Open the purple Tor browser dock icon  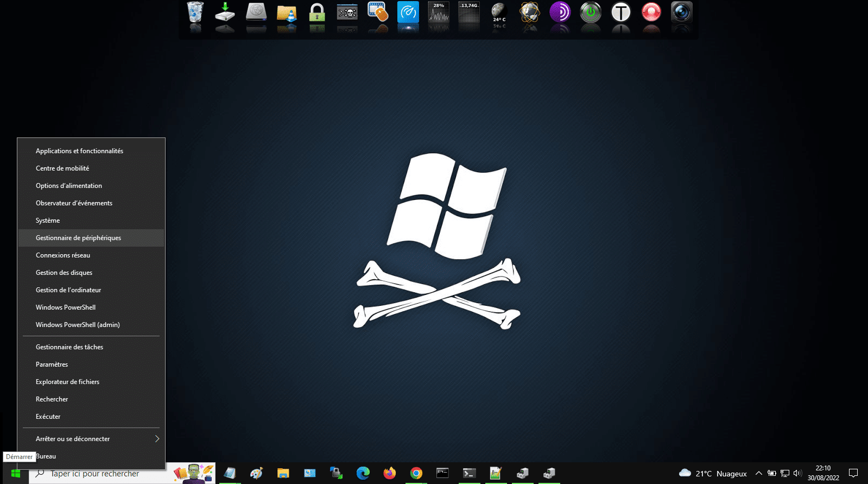click(x=560, y=12)
